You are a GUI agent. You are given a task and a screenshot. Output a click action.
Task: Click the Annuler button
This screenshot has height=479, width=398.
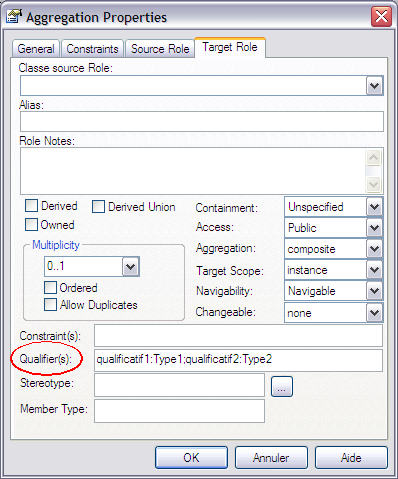point(271,458)
